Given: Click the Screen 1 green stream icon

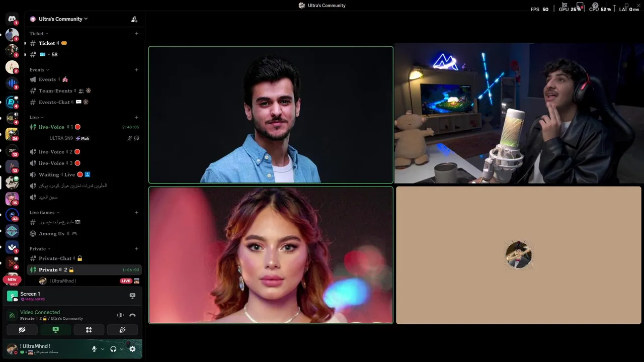Looking at the screenshot, I should pos(12,296).
